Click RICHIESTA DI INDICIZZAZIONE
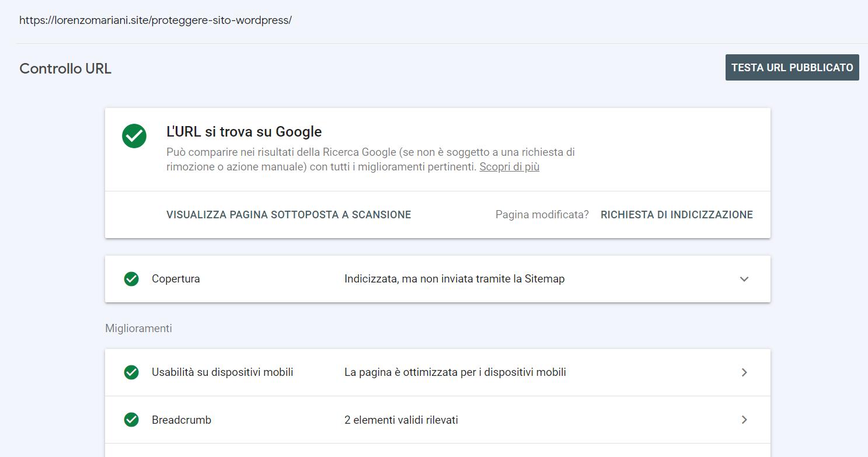The image size is (868, 457). [x=677, y=214]
